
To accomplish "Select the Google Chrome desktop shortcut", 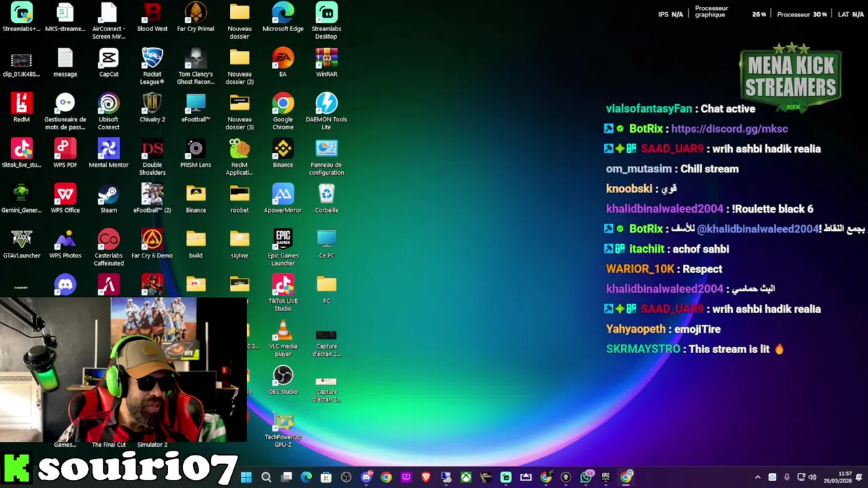I will pos(283,111).
